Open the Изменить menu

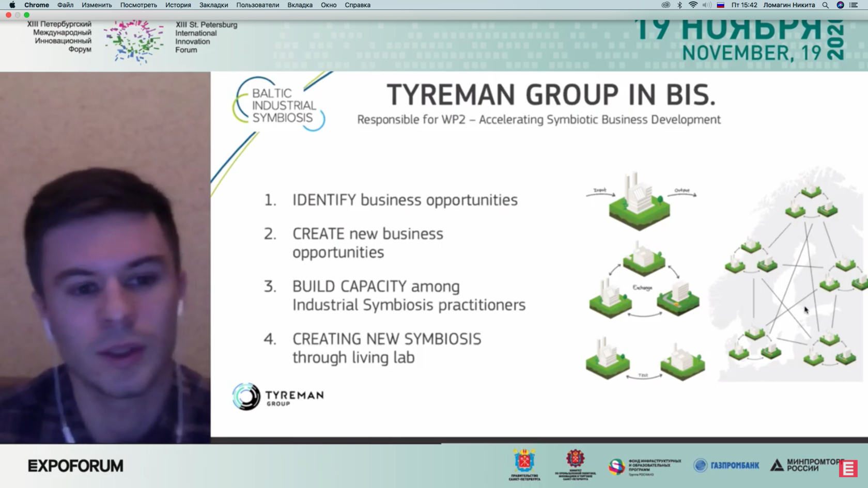click(x=97, y=5)
